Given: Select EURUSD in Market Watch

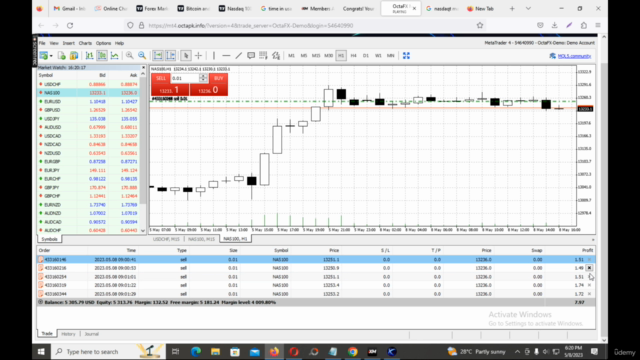Looking at the screenshot, I should 89,101.
